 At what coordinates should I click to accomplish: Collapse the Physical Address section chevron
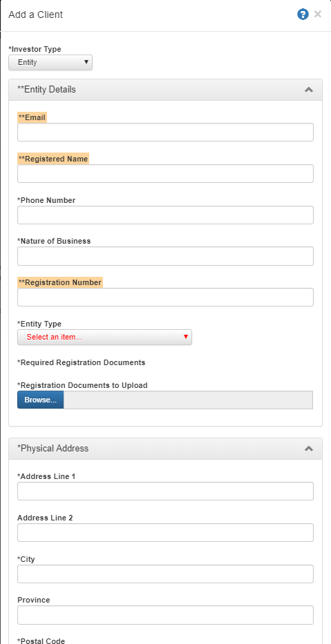coord(309,449)
